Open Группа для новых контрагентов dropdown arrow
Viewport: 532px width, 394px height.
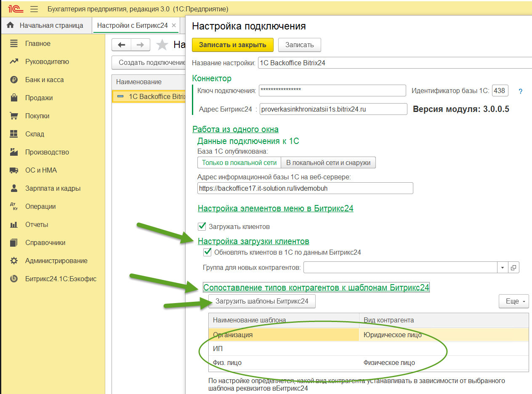[x=503, y=267]
